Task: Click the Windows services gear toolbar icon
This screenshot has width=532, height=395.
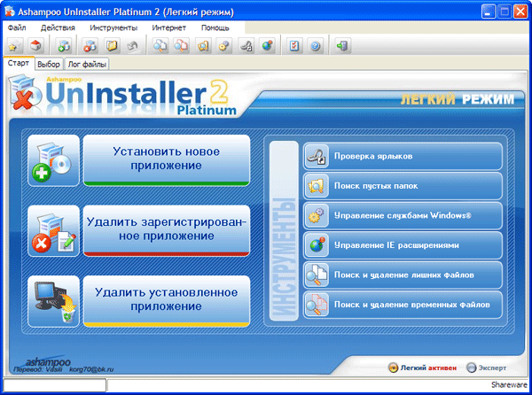Action: [x=224, y=45]
